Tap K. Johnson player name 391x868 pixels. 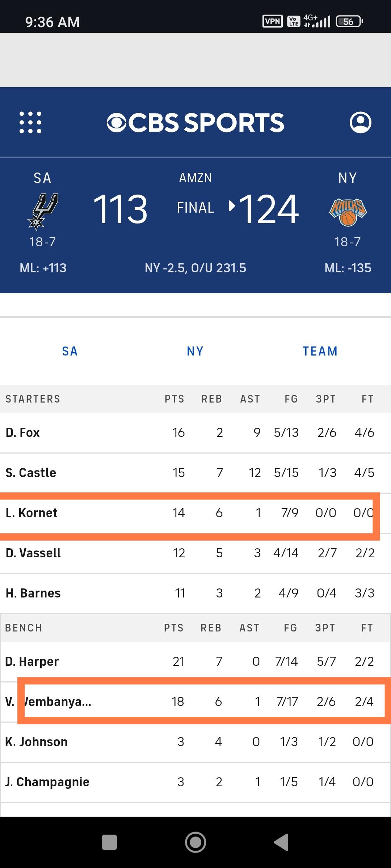click(x=36, y=742)
